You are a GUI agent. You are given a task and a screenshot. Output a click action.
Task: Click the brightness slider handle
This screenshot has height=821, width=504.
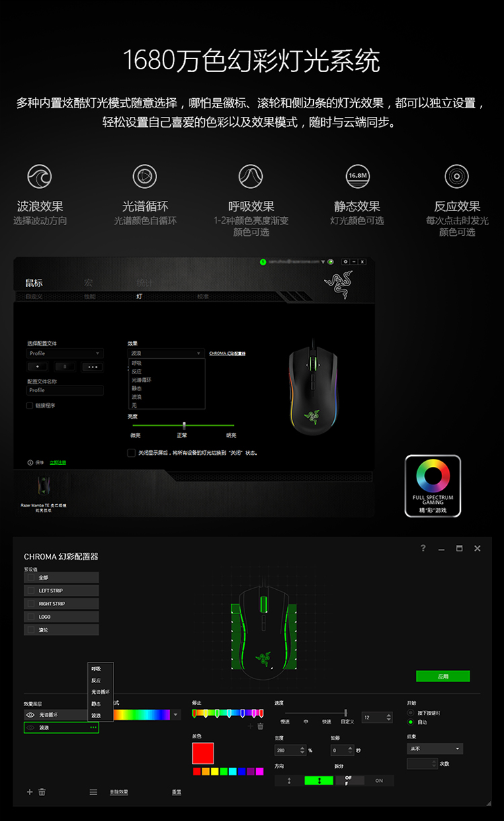pyautogui.click(x=183, y=425)
